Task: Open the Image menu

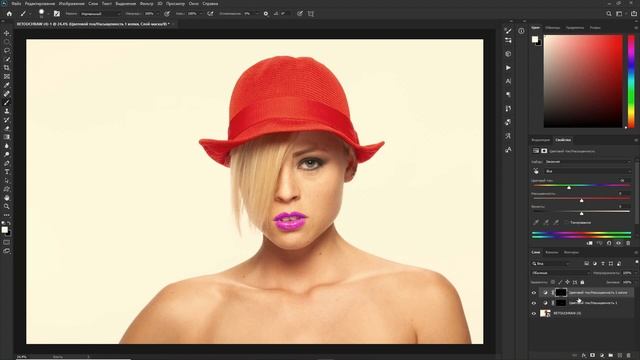Action: pyautogui.click(x=71, y=4)
